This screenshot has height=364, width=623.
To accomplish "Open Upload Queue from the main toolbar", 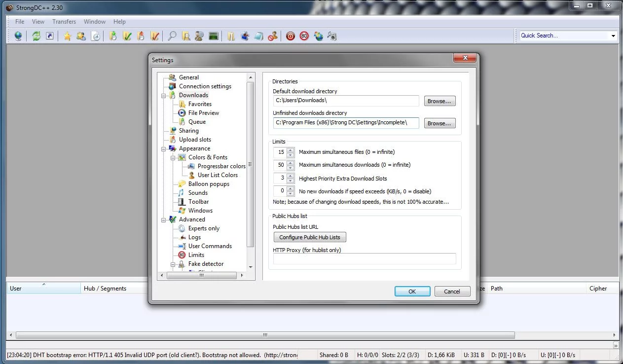I will point(141,36).
